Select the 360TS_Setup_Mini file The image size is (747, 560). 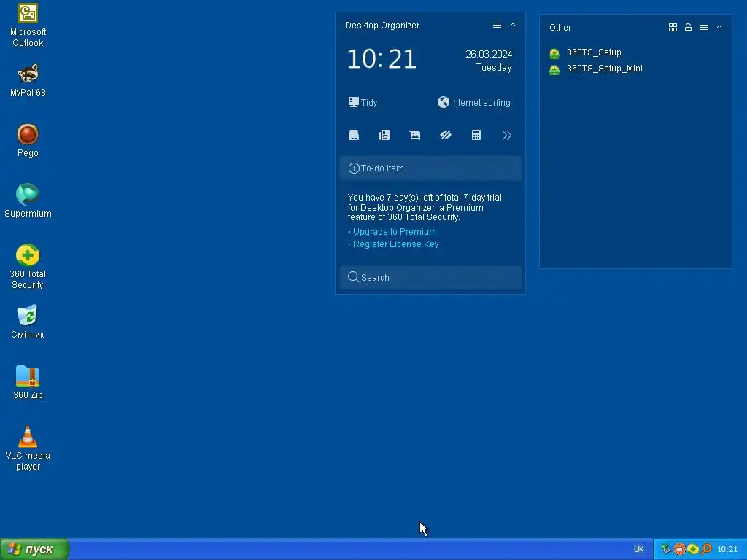(x=595, y=69)
